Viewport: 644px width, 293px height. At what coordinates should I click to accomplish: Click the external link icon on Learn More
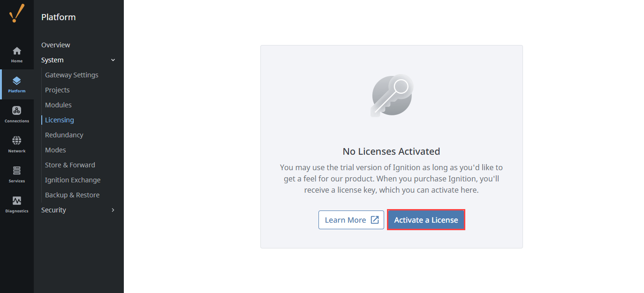click(374, 219)
